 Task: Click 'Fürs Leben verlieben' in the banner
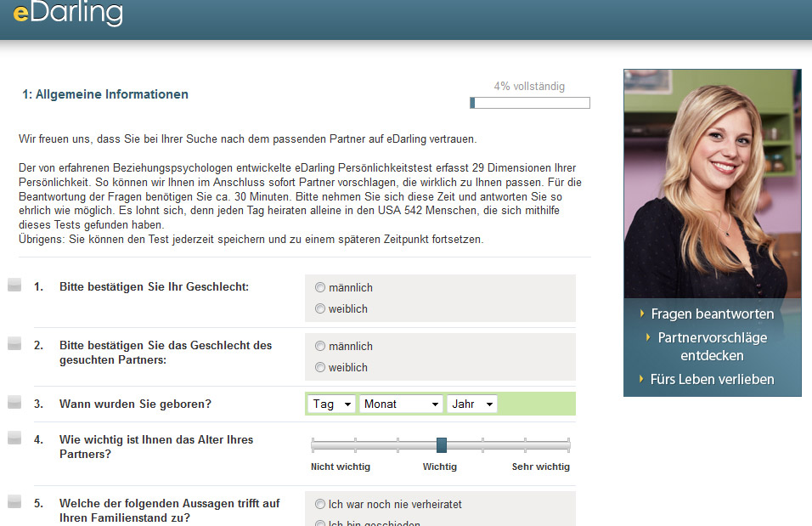coord(712,379)
